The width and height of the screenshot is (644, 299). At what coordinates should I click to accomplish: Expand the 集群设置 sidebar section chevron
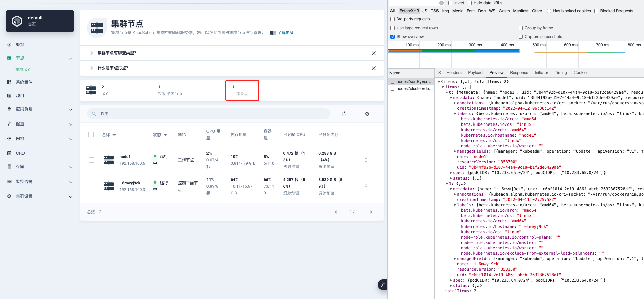71,197
